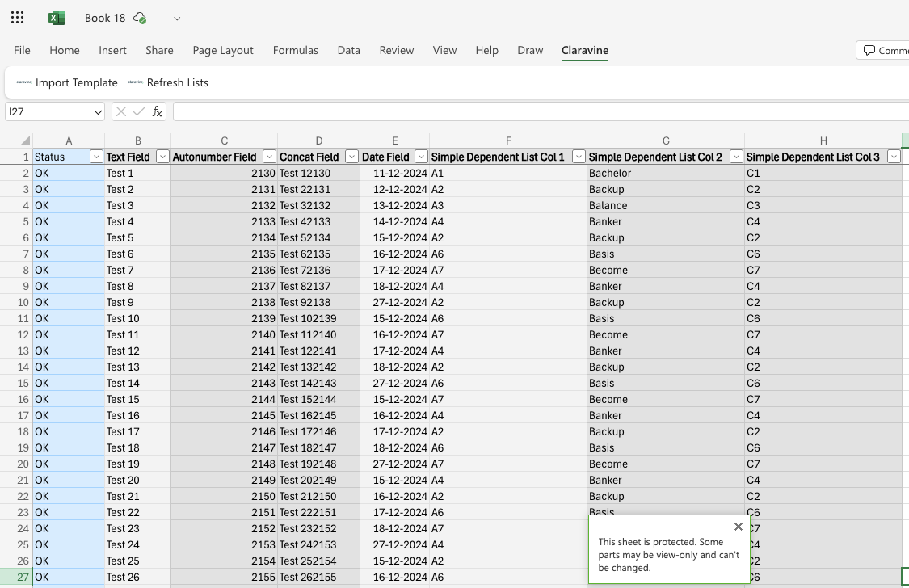Screen dimensions: 909x588
Task: Click cell with value 2130
Action: 224,173
